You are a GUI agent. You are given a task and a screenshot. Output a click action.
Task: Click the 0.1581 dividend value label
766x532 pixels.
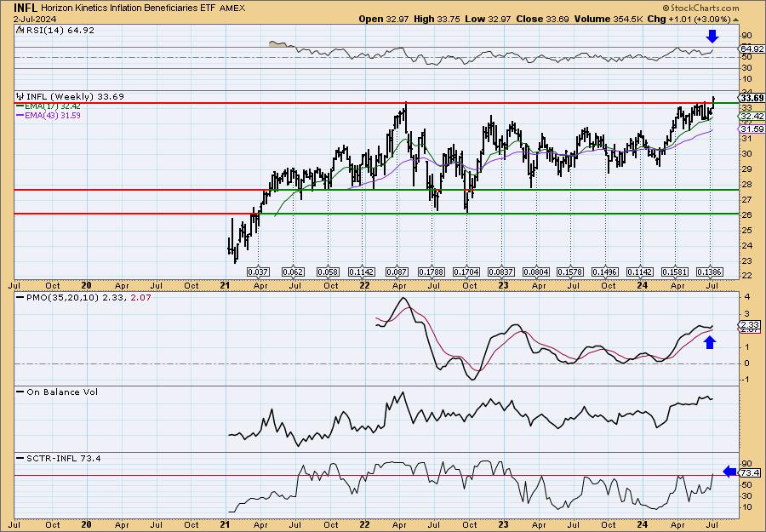coord(675,272)
